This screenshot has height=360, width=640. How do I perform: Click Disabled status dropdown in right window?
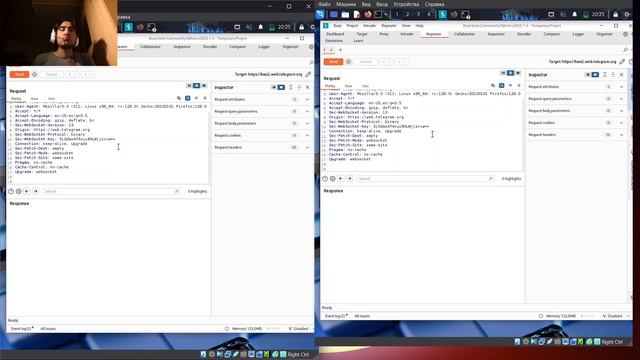tap(616, 316)
